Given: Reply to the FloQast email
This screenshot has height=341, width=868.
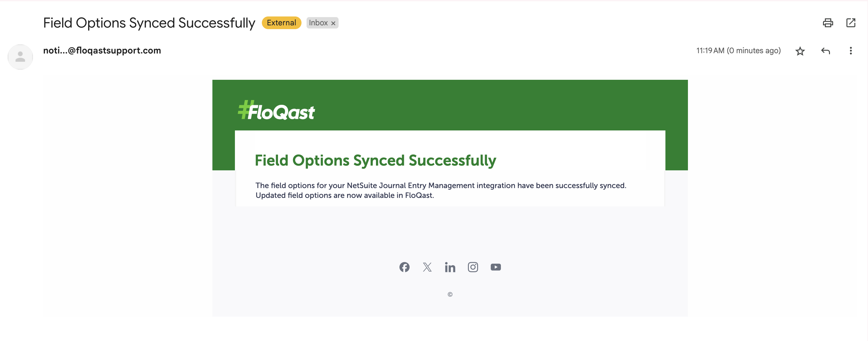Looking at the screenshot, I should [x=825, y=51].
